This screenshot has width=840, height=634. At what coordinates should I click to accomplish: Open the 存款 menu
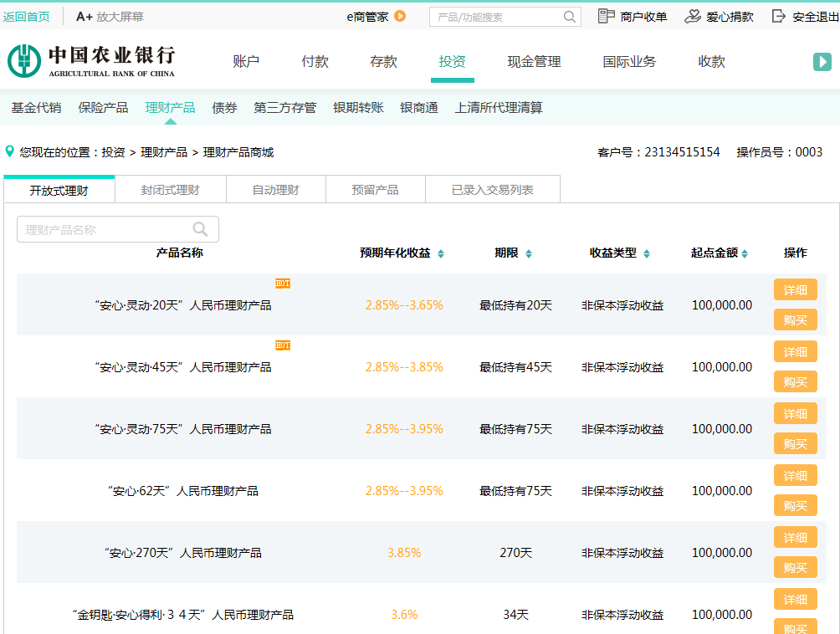(383, 62)
